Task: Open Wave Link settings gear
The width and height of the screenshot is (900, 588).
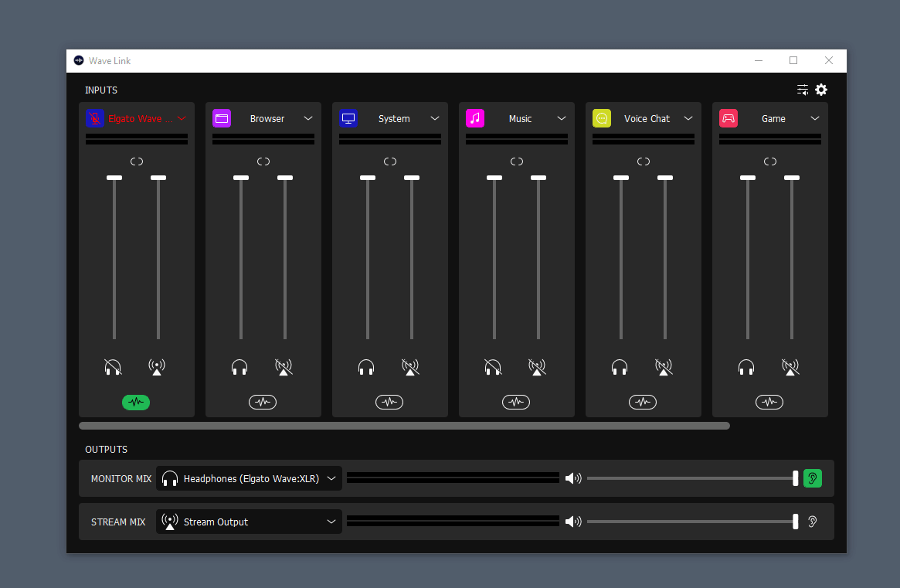Action: click(821, 90)
